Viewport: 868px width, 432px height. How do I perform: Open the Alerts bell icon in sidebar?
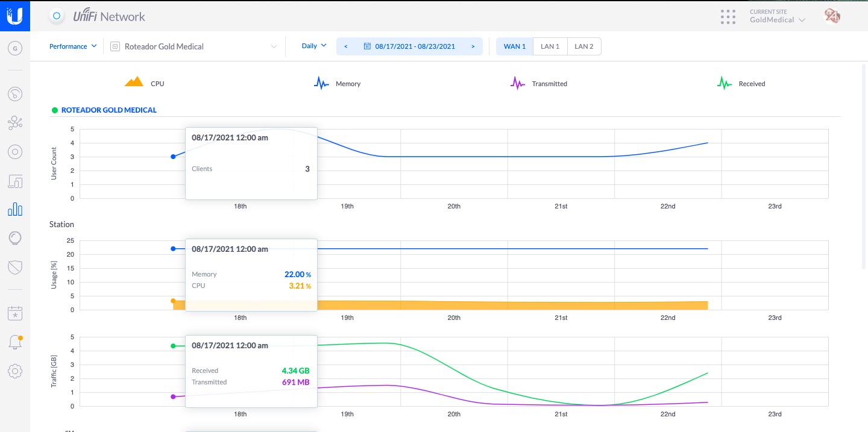pyautogui.click(x=15, y=342)
